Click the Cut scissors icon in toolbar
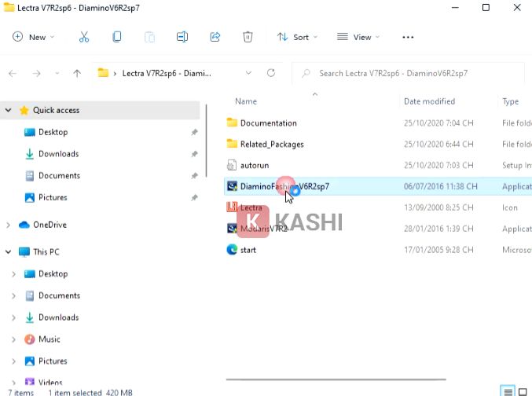Image resolution: width=532 pixels, height=396 pixels. pyautogui.click(x=84, y=37)
